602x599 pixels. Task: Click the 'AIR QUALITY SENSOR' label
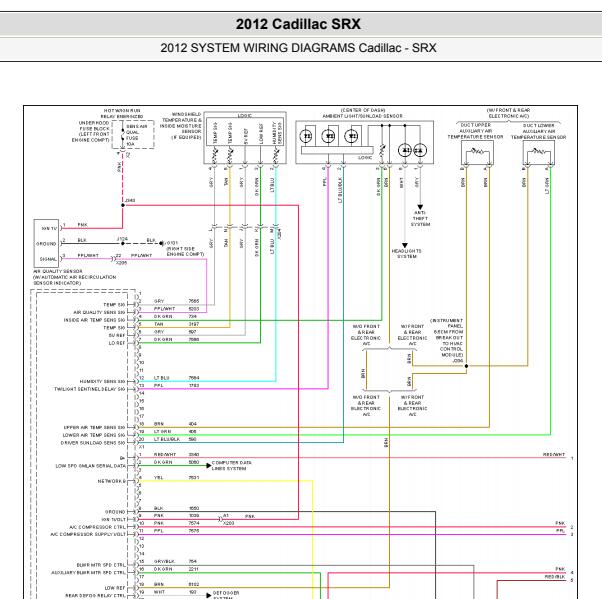click(58, 271)
